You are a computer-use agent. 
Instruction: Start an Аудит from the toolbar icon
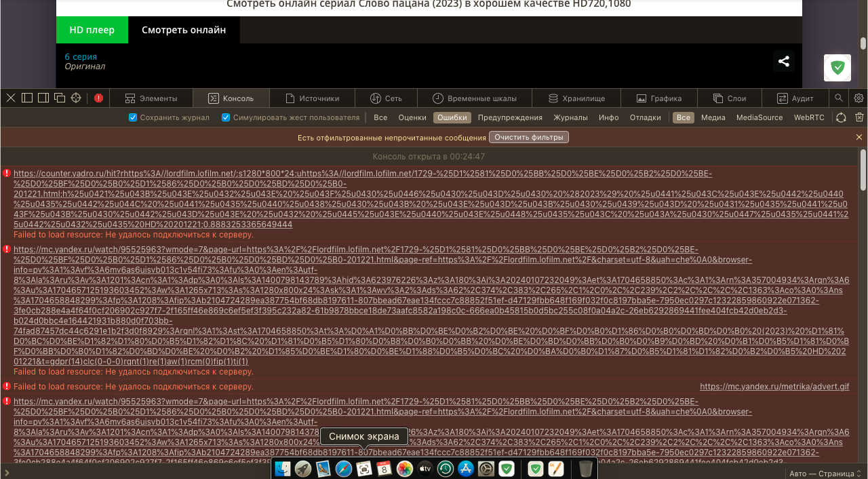tap(795, 98)
